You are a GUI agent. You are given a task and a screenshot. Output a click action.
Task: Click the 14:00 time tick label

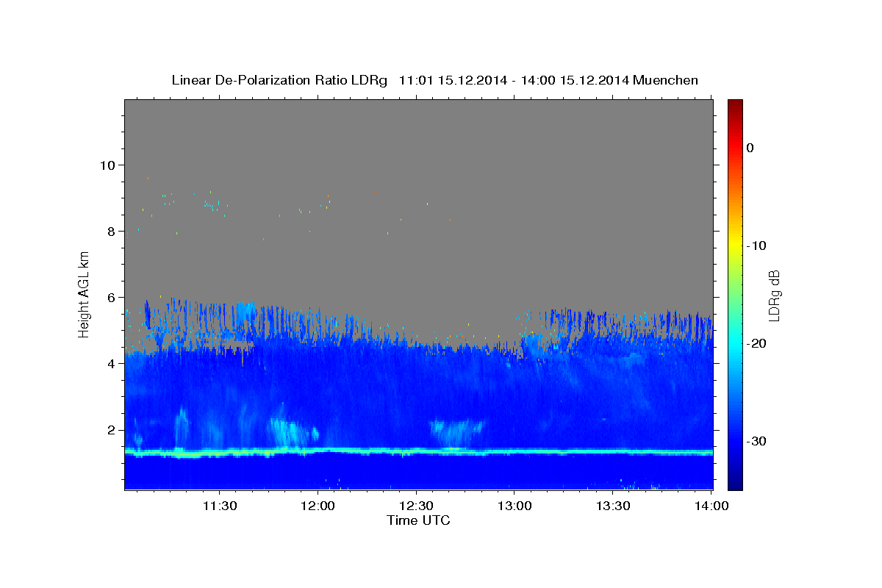tap(711, 506)
